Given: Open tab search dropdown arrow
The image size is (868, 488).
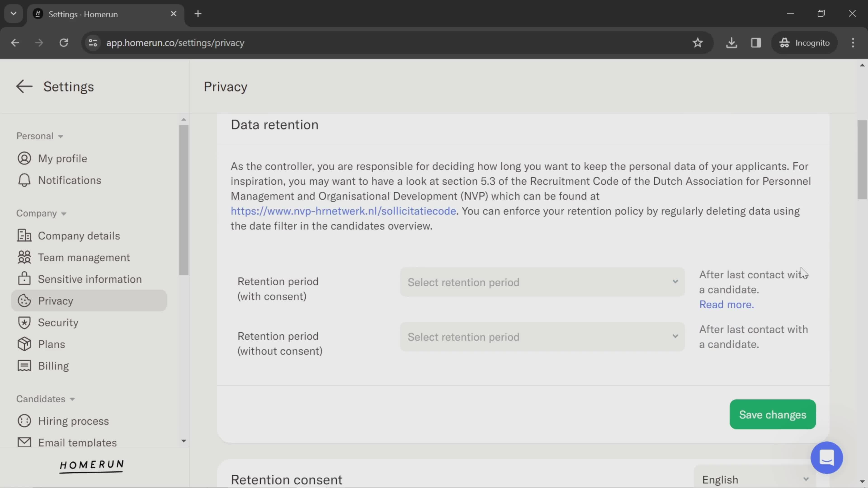Looking at the screenshot, I should coord(14,14).
